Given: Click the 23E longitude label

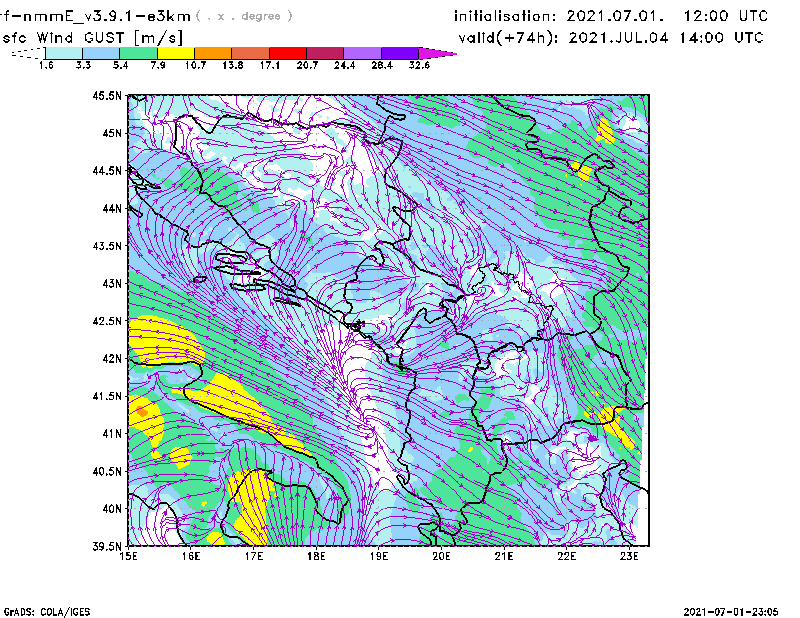Looking at the screenshot, I should pos(629,556).
